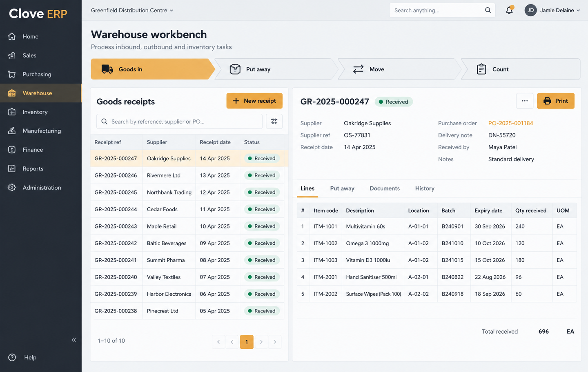The height and width of the screenshot is (372, 588).
Task: Switch to the Put away workflow step
Action: pos(276,69)
